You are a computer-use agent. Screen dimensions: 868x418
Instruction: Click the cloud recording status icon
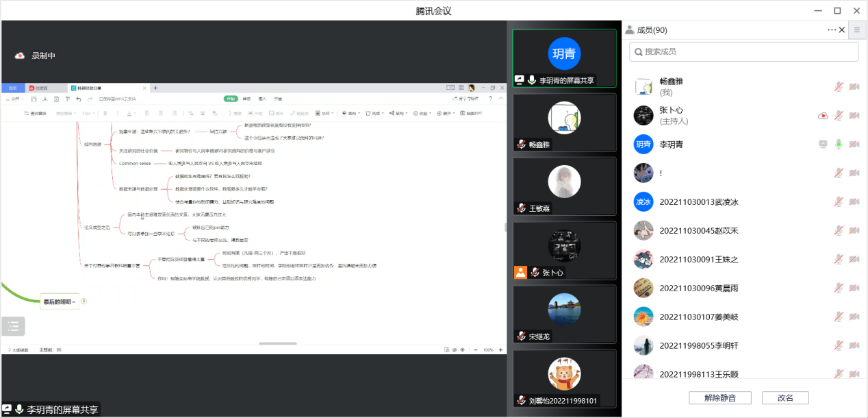click(20, 56)
